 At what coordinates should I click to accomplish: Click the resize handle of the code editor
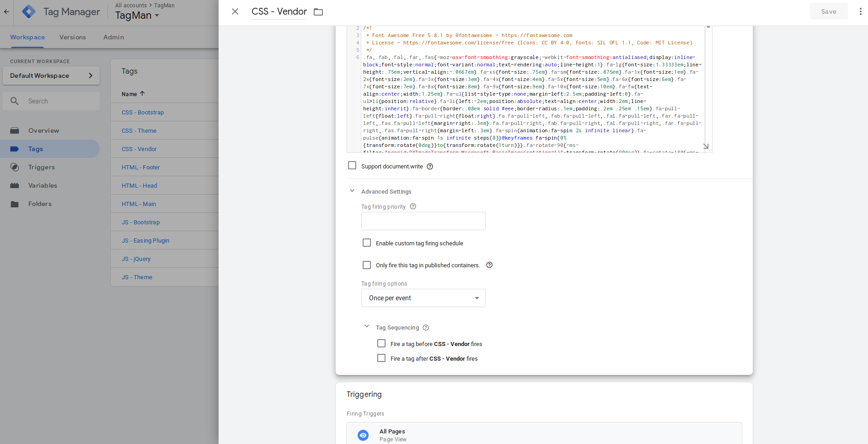[x=706, y=146]
